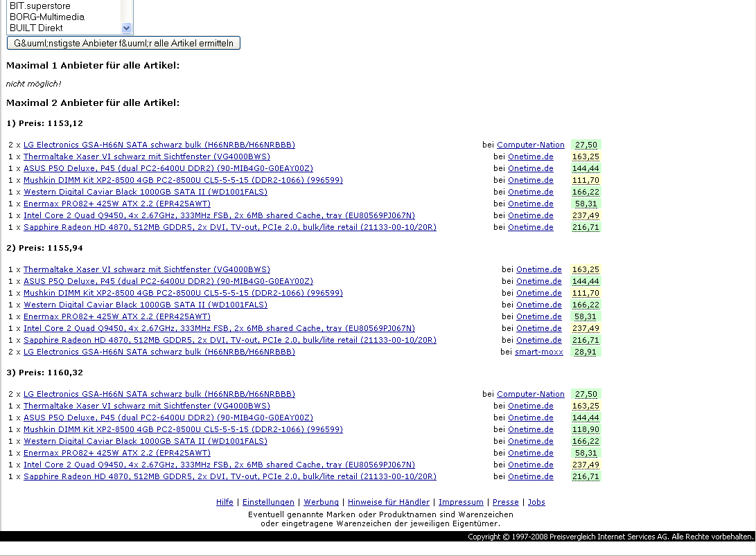Open Enermax PRO82+ link in offer 1155,94

tap(117, 316)
